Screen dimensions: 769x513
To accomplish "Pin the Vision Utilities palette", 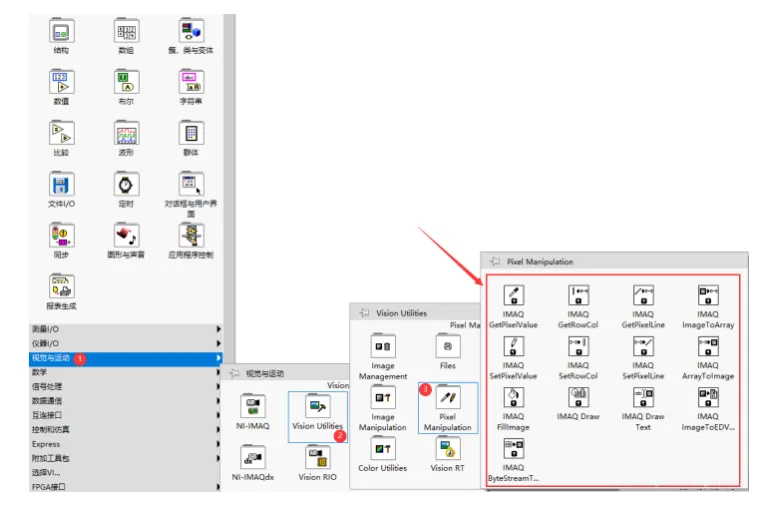I will click(364, 312).
